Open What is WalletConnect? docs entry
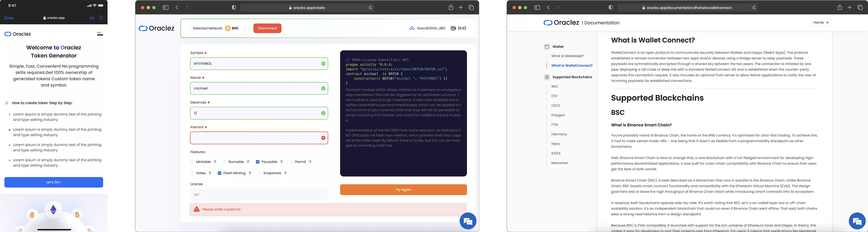The height and width of the screenshot is (232, 868). point(572,66)
